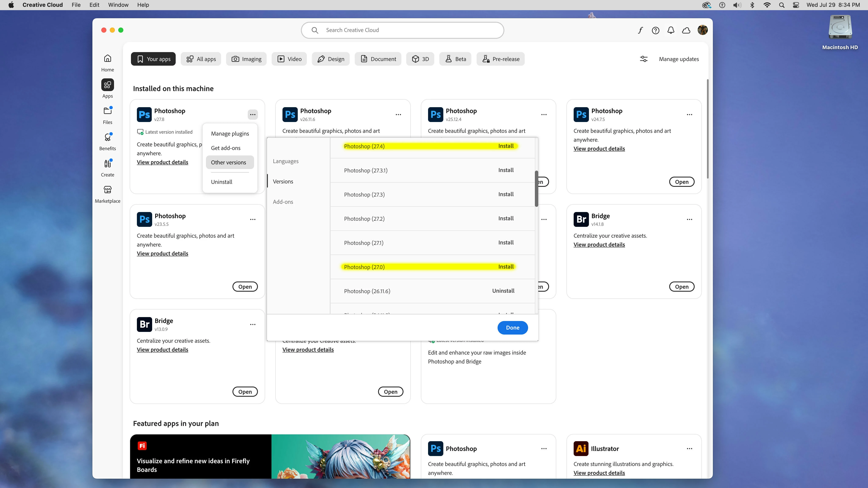Open the Home section in sidebar
The image size is (868, 488).
(x=107, y=63)
